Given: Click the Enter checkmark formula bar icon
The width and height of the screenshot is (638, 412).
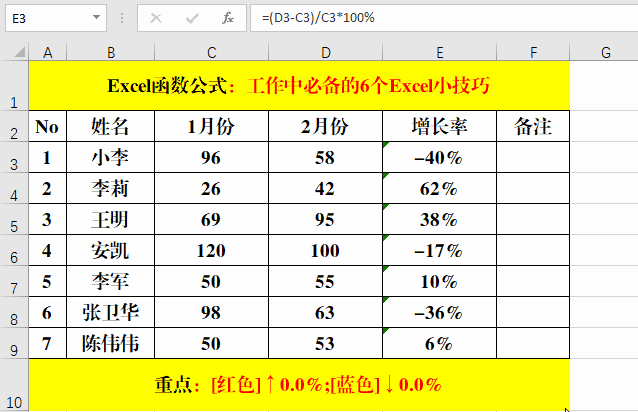Looking at the screenshot, I should point(192,18).
